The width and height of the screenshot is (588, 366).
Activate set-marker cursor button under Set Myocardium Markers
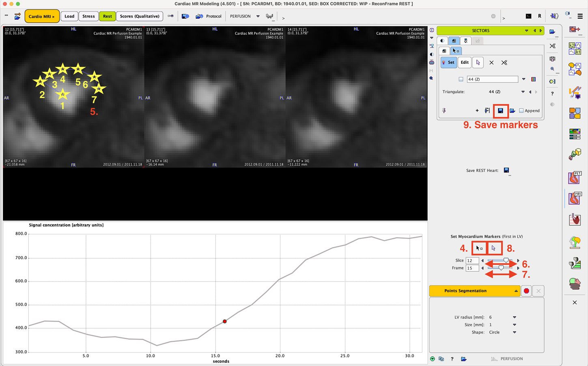tap(479, 248)
